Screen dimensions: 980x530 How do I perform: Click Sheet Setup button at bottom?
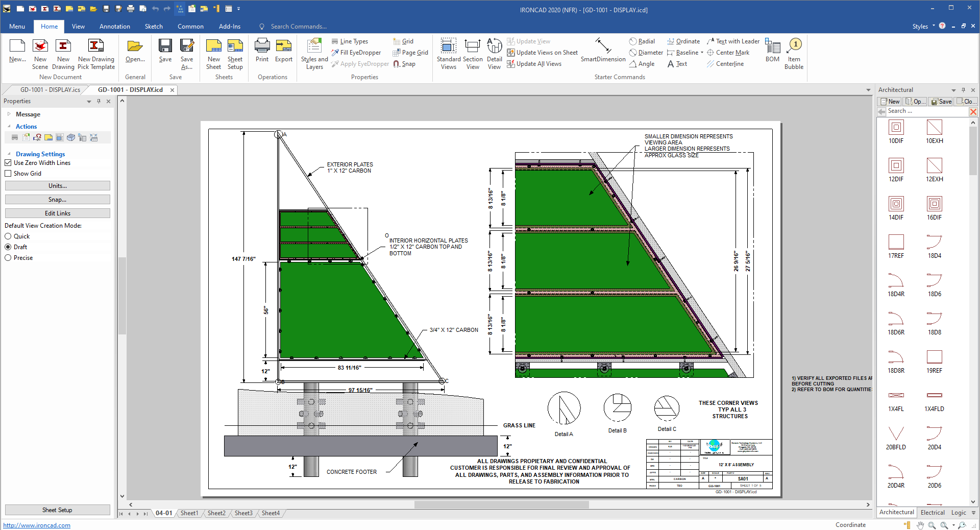point(58,510)
